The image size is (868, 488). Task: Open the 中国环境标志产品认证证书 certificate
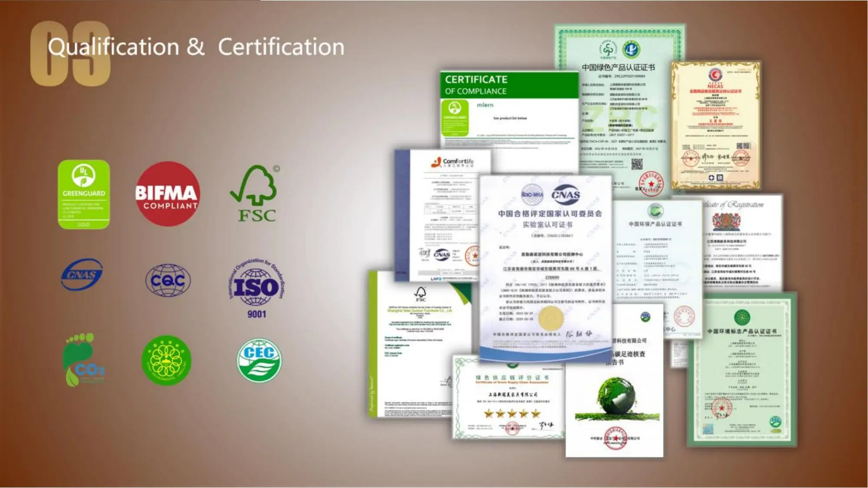[x=742, y=370]
